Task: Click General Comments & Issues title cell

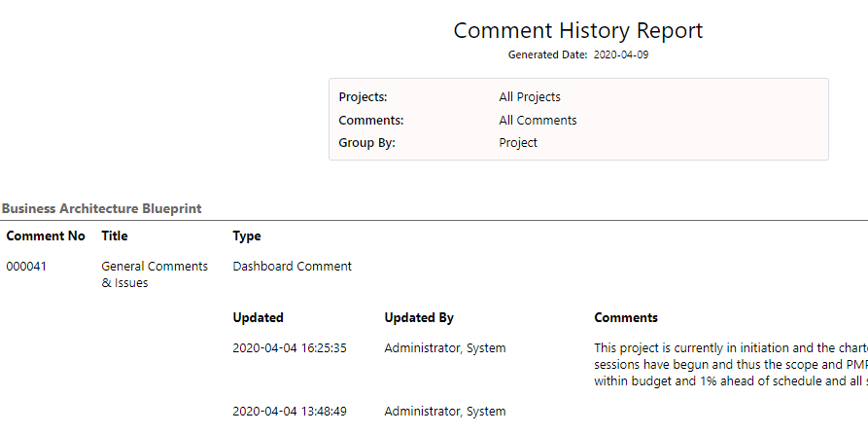Action: (x=155, y=274)
